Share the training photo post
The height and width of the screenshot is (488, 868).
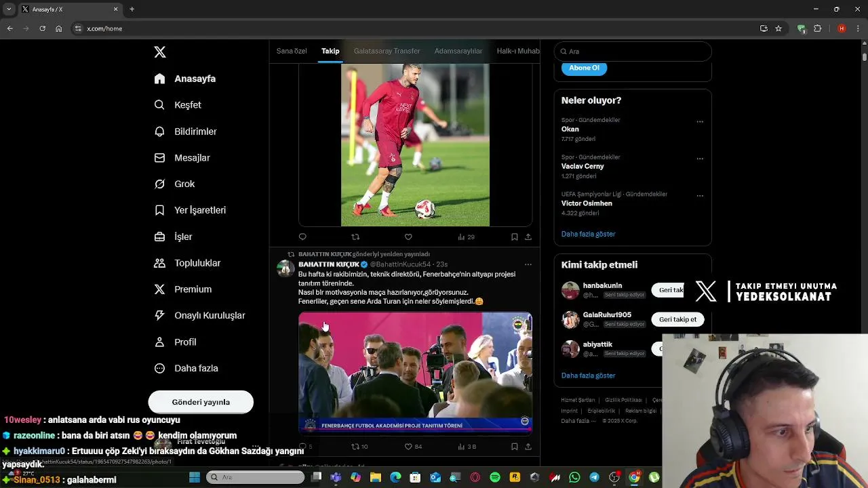pos(528,237)
